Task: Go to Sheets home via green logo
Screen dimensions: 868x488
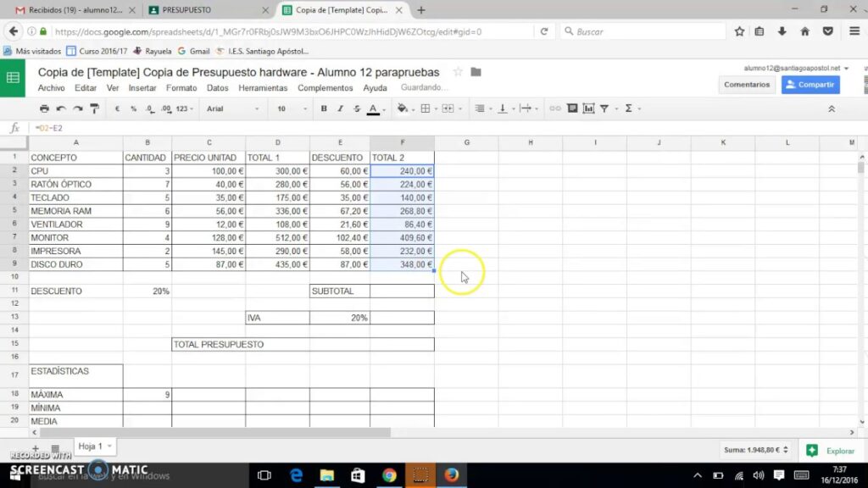Action: [13, 78]
